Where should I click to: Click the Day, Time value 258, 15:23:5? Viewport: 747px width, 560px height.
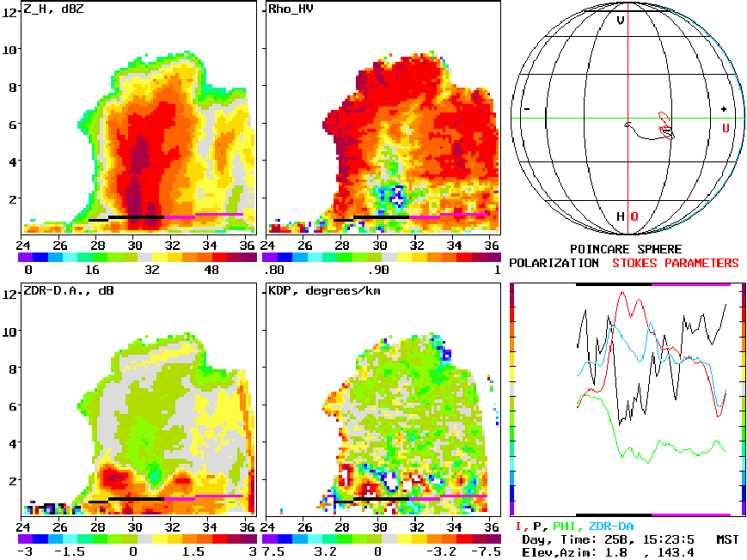click(649, 540)
